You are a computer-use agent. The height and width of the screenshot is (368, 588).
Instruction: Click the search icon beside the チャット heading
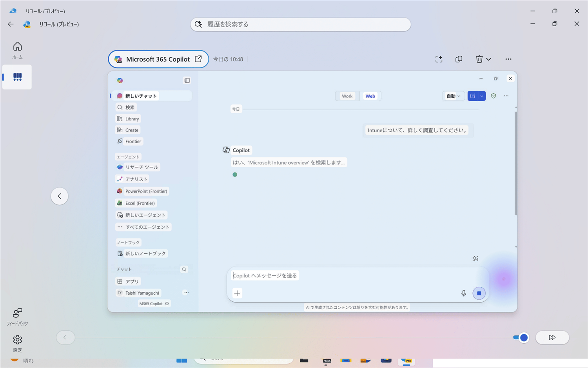coord(184,269)
